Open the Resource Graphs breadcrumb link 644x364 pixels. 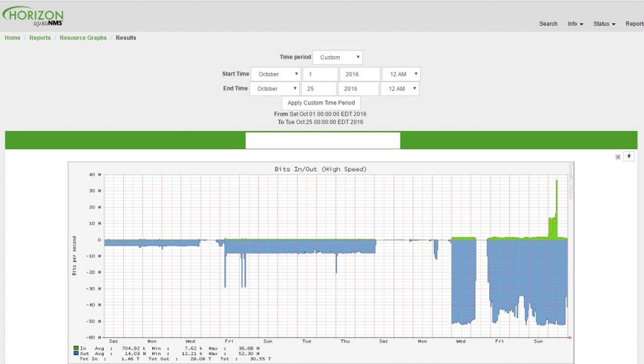[83, 37]
